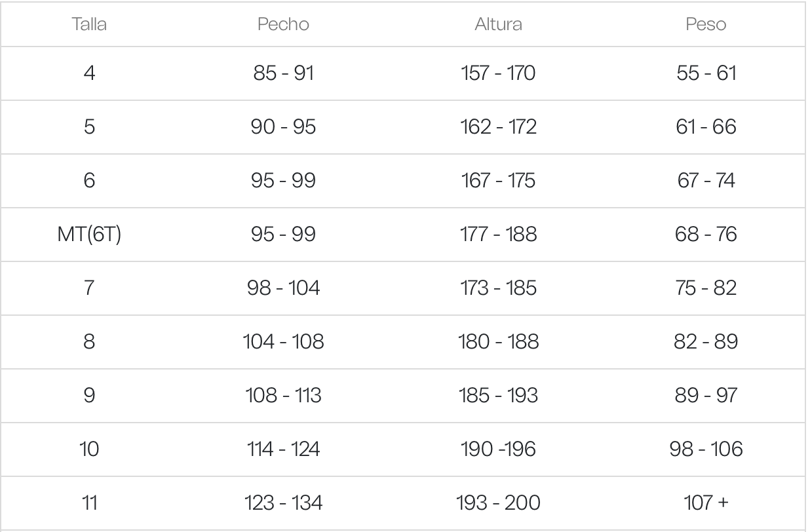Select chest range 114 - 124
The width and height of the screenshot is (810, 532).
(x=284, y=449)
